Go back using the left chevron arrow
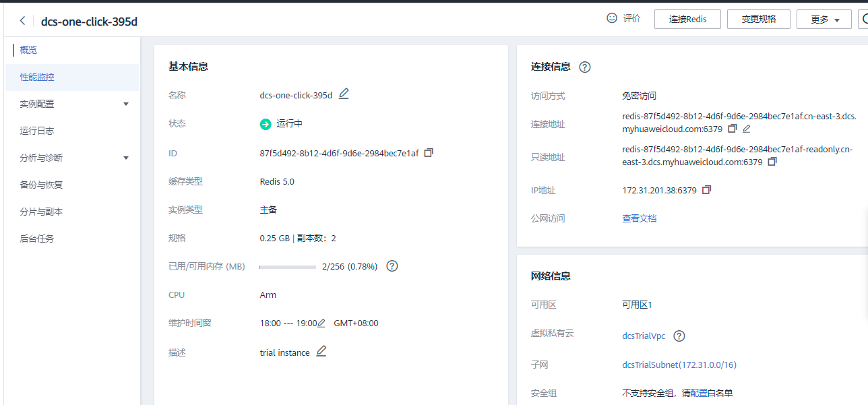This screenshot has width=868, height=405. [22, 21]
